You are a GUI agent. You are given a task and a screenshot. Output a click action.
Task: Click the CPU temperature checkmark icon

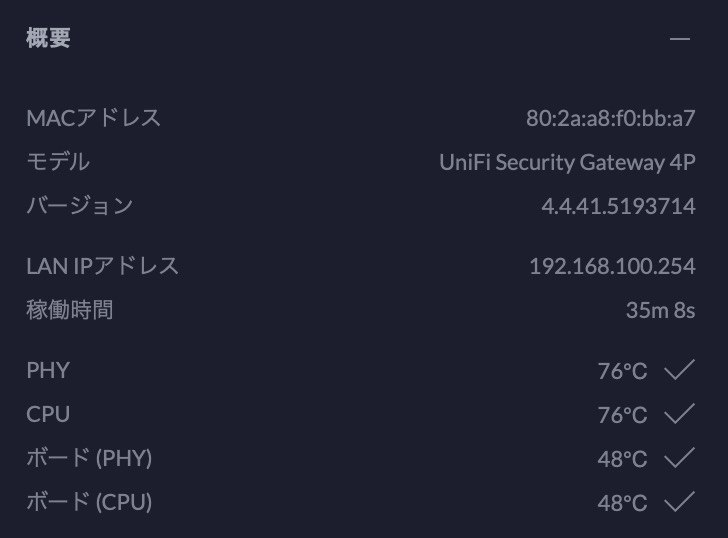click(x=679, y=413)
